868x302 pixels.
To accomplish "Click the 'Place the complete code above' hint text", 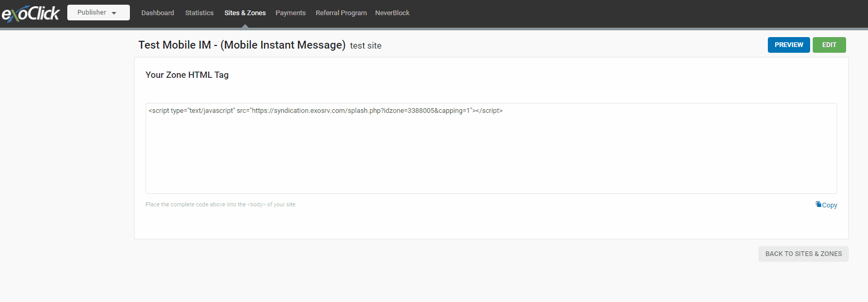I will (x=221, y=205).
